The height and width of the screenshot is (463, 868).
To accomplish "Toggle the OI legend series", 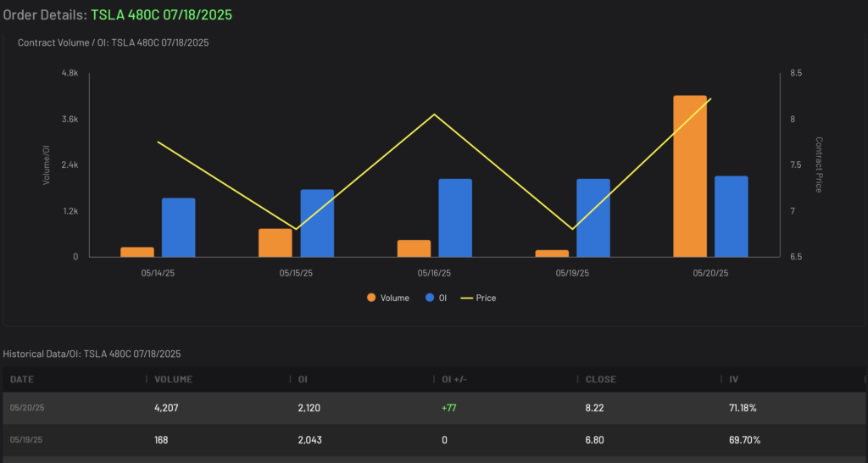I will pos(436,298).
